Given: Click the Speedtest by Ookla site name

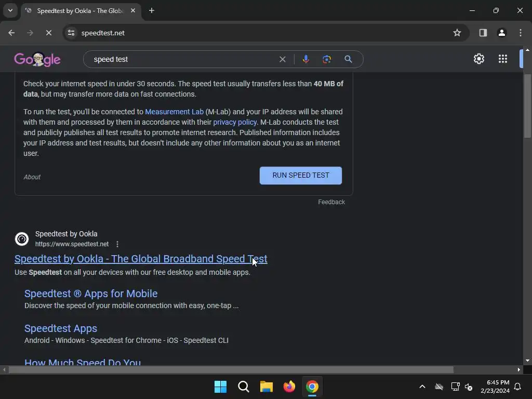Looking at the screenshot, I should (66, 234).
